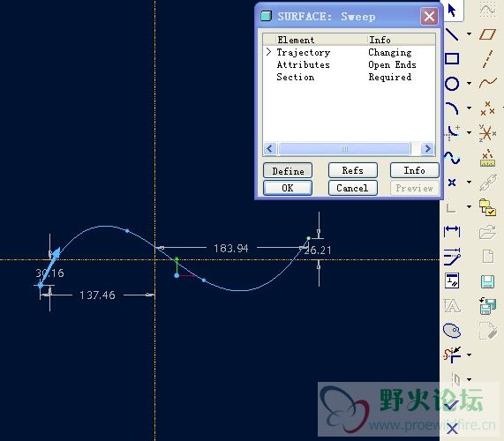
Task: Click the teal floppy save icon
Action: click(x=487, y=281)
